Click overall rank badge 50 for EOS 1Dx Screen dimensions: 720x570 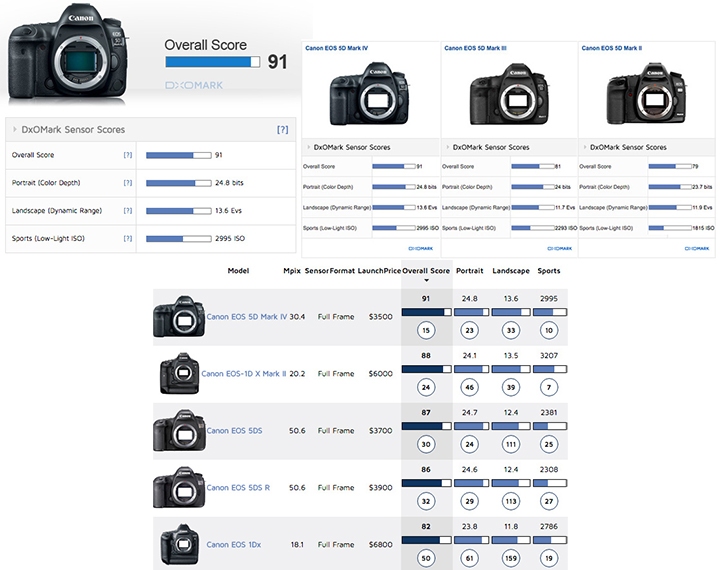point(426,559)
